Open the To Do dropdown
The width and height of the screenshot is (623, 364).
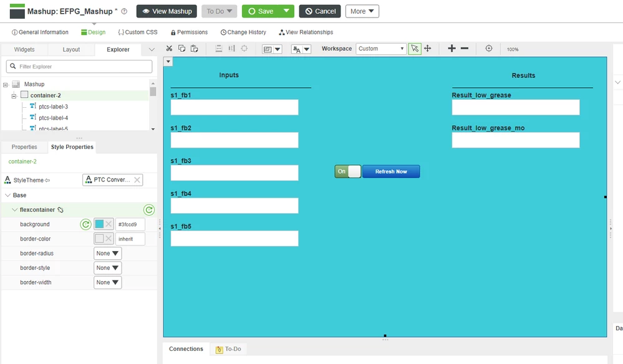point(219,11)
